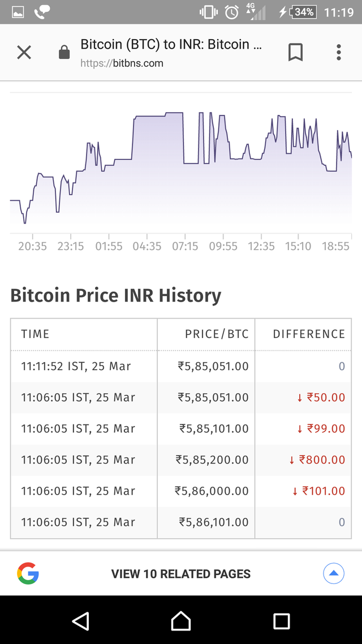The width and height of the screenshot is (362, 644).
Task: Tap the 11:19 clock in status bar
Action: coord(339,12)
